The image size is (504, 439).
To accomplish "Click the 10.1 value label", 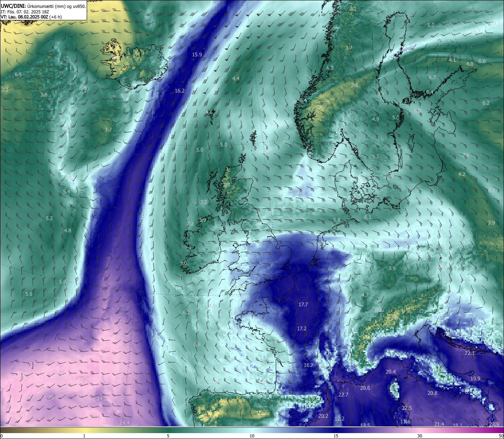I will [x=495, y=24].
